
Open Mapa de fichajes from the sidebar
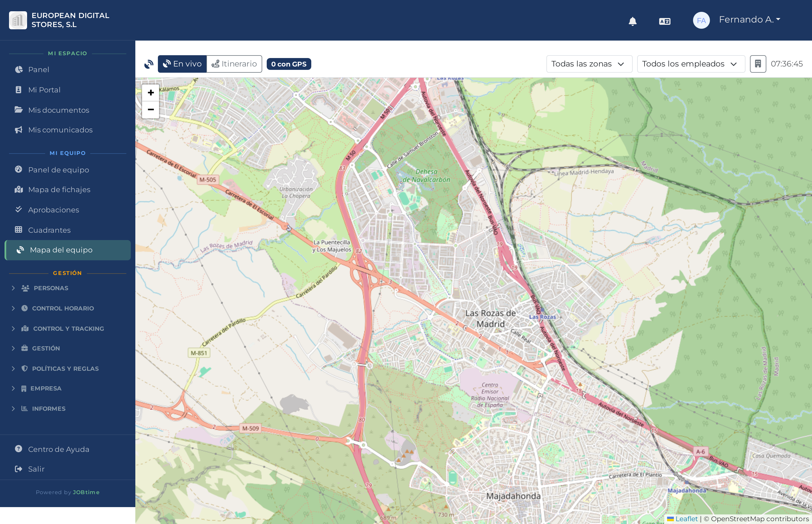click(59, 190)
